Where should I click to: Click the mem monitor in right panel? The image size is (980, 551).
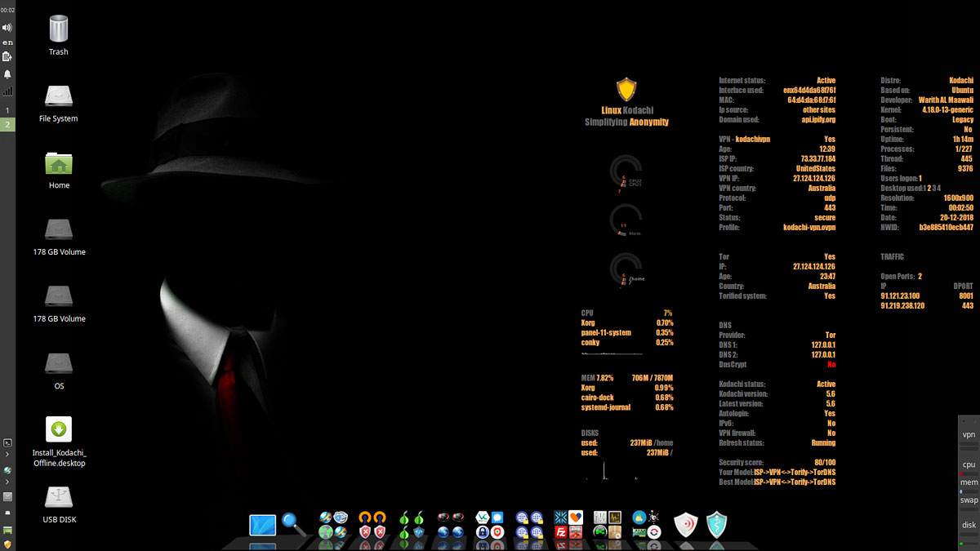[969, 482]
